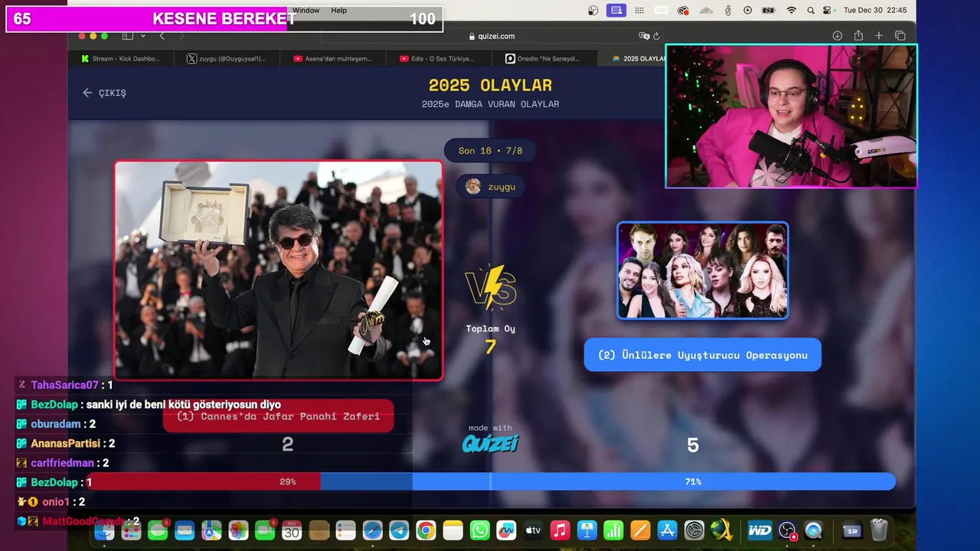Go back with Safari back arrow
The width and height of the screenshot is (980, 551).
tap(162, 36)
